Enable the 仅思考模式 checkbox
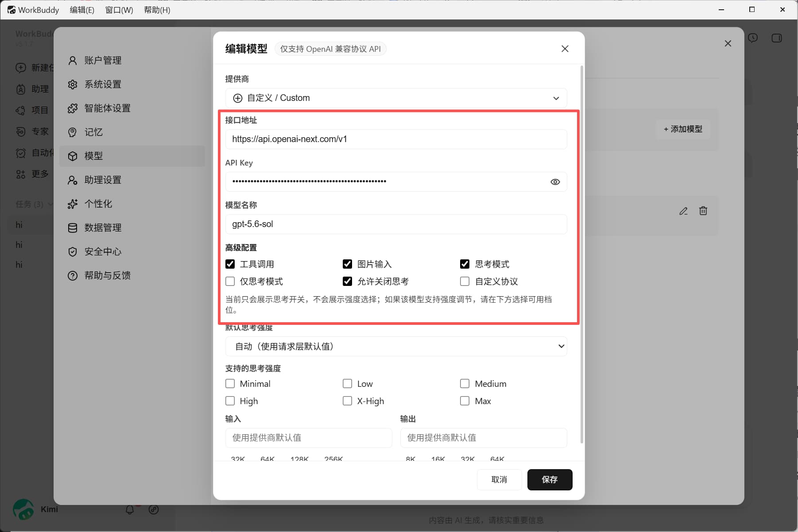 (230, 281)
